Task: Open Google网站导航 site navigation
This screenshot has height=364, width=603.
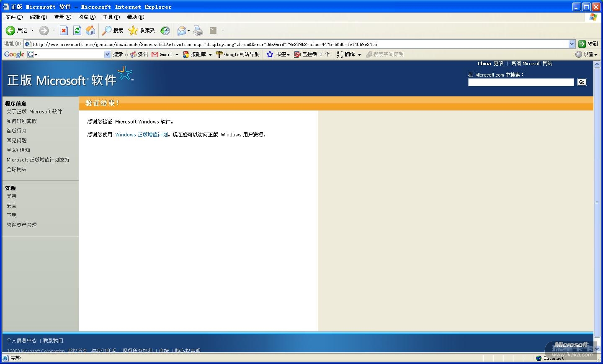Action: click(x=237, y=54)
